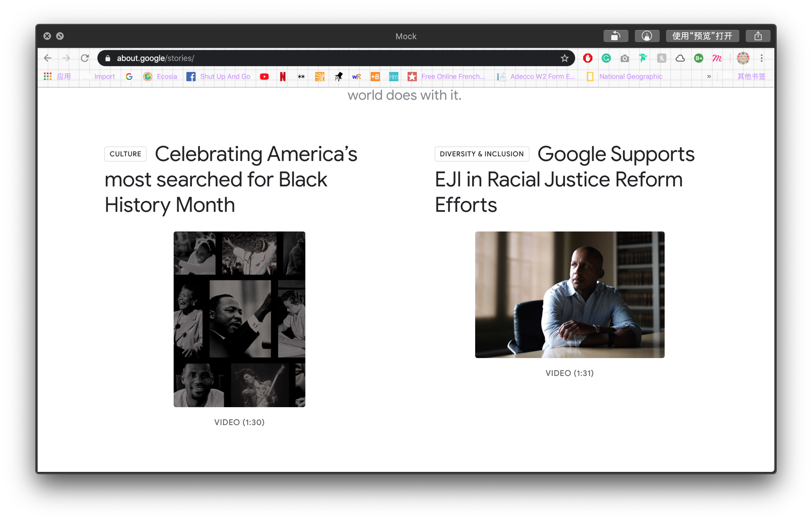Click the DIVERSITY & INCLUSION tag
The image size is (812, 521).
pos(482,154)
